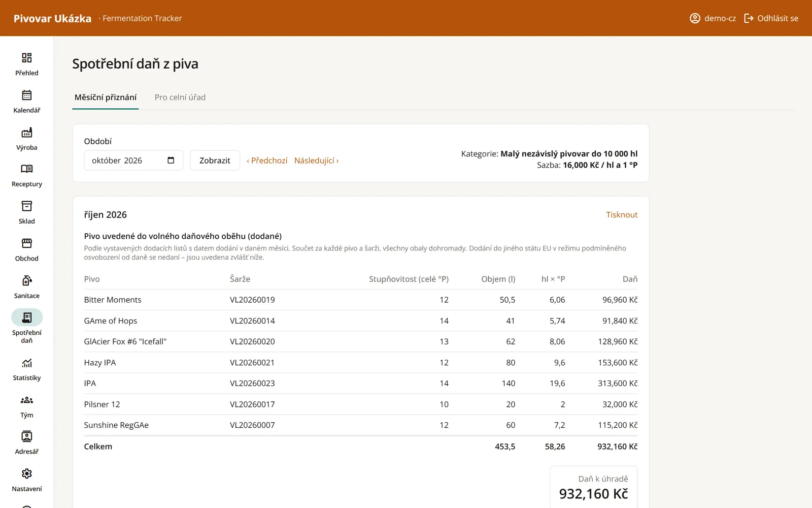812x508 pixels.
Task: Select the Spotřební daň sidebar icon
Action: pyautogui.click(x=27, y=317)
